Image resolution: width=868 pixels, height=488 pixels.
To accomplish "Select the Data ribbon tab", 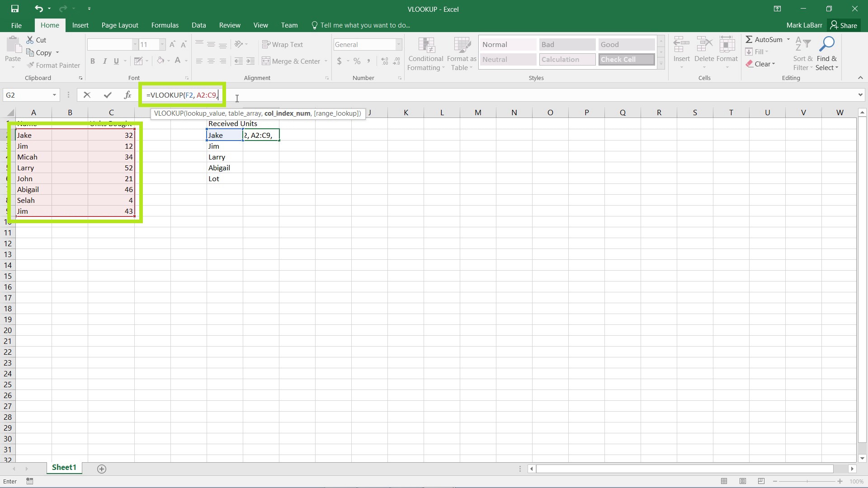I will [x=199, y=25].
